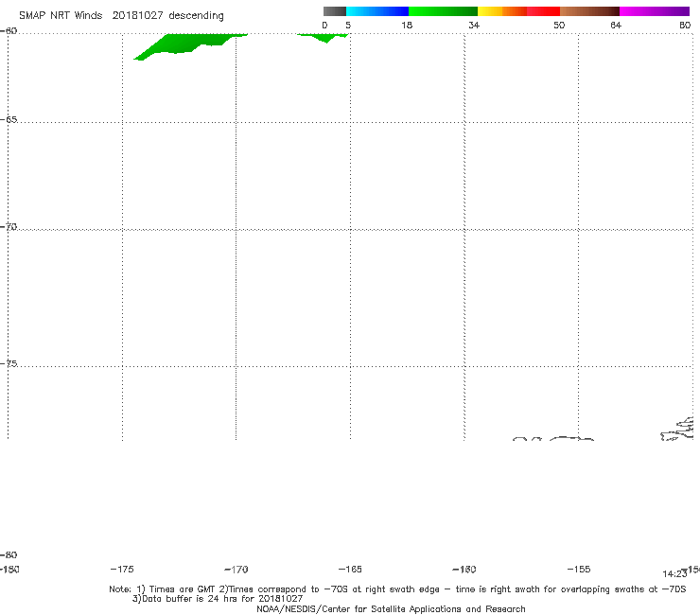Click the -155 longitude label
This screenshot has width=700, height=615.
pos(579,569)
